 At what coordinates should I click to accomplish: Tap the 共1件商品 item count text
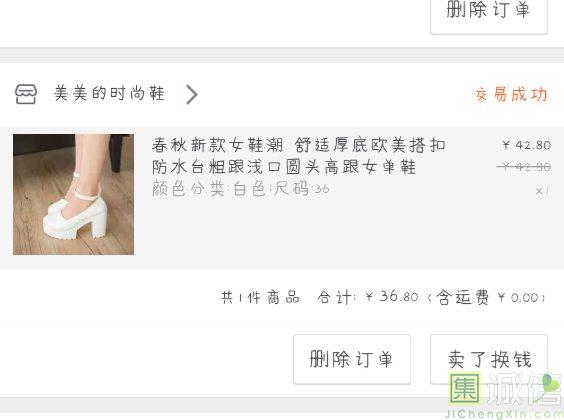(260, 297)
